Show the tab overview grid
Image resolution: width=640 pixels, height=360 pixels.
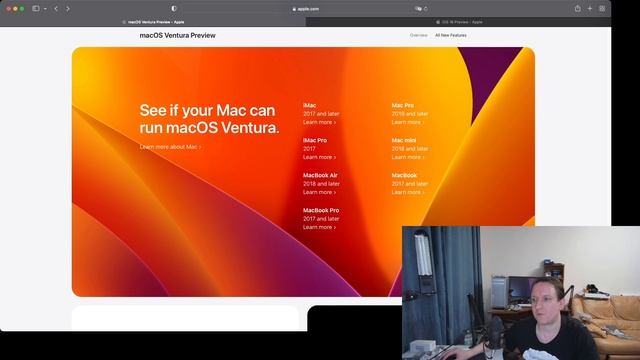(602, 9)
